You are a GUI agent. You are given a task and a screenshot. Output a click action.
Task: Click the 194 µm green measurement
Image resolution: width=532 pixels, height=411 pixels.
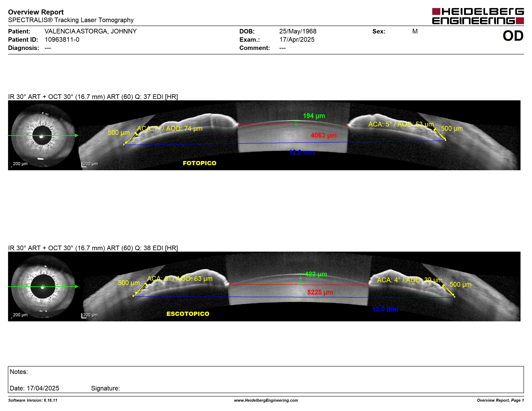tap(314, 116)
